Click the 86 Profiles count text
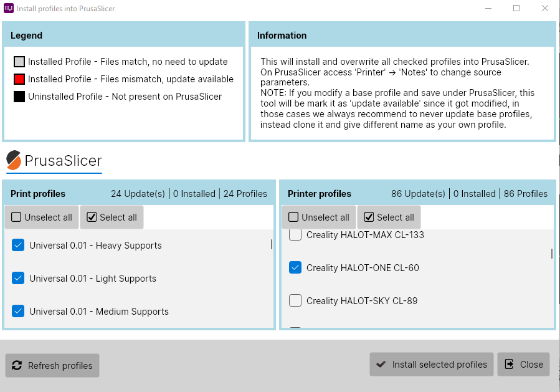 [526, 194]
